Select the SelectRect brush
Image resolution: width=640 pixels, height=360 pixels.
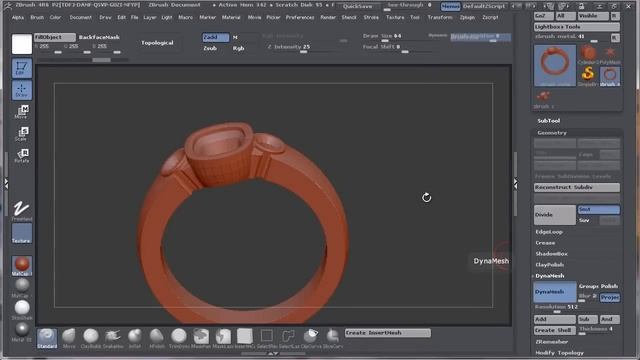(x=267, y=338)
